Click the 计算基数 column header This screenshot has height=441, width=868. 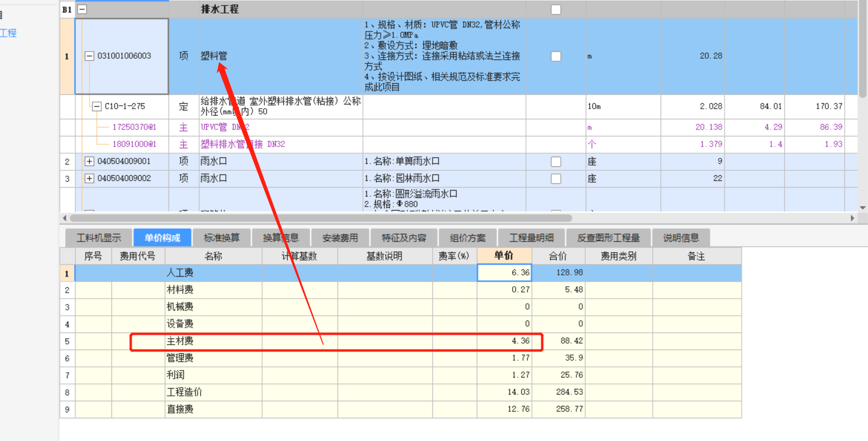299,256
